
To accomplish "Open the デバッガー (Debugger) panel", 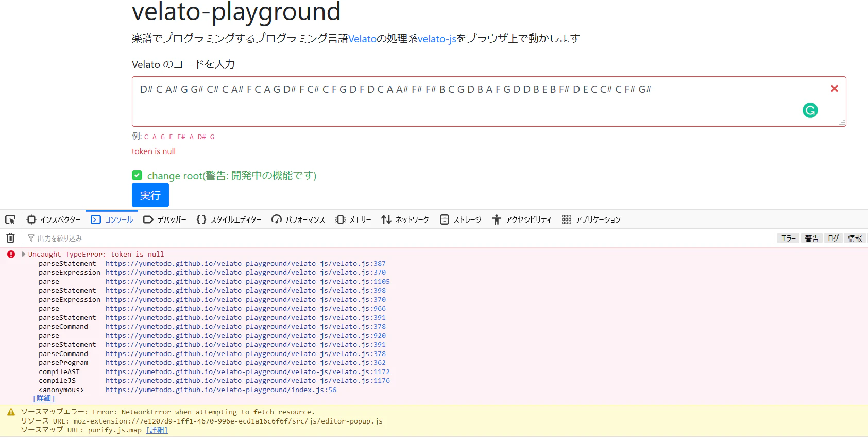I will [165, 219].
